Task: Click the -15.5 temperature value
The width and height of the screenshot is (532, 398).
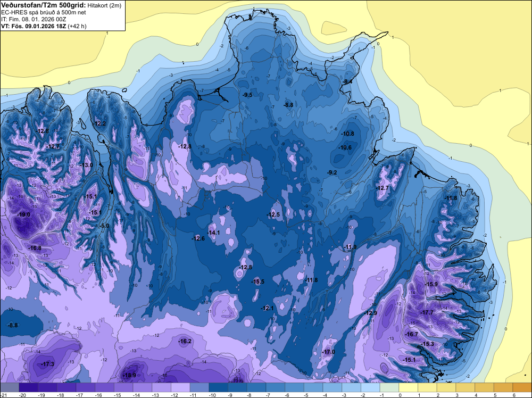Action: pyautogui.click(x=258, y=281)
